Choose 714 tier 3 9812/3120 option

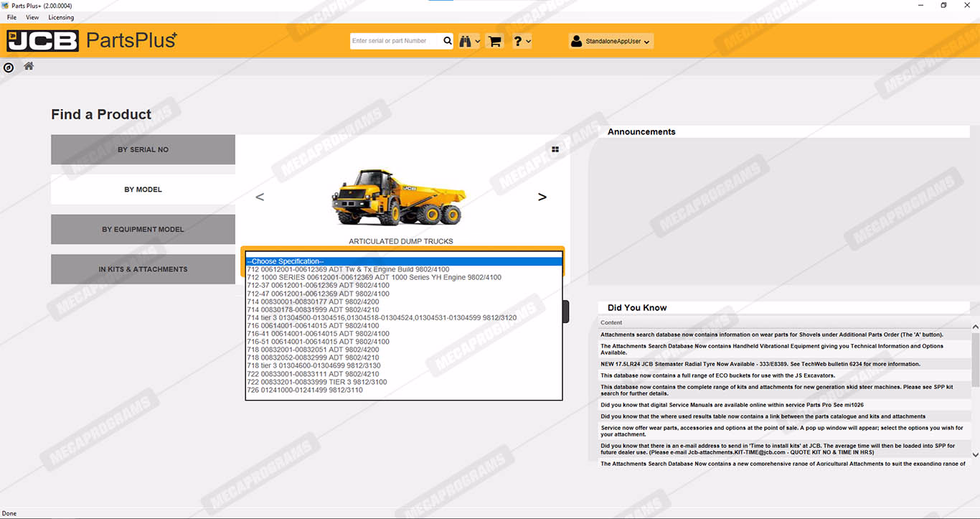pos(404,317)
